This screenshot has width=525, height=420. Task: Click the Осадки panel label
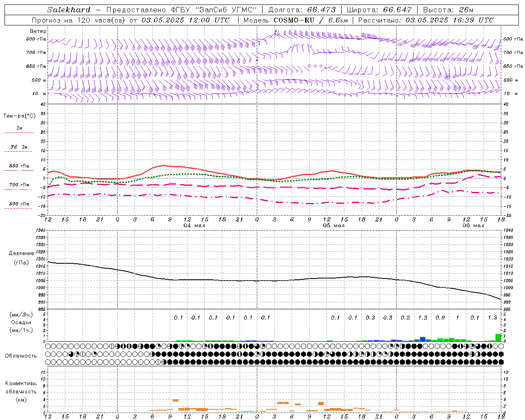(21, 322)
